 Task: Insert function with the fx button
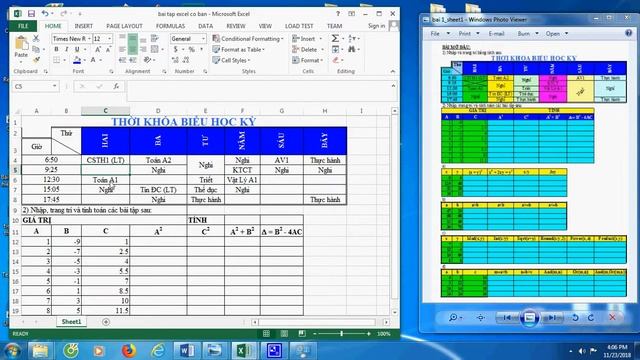tap(116, 87)
